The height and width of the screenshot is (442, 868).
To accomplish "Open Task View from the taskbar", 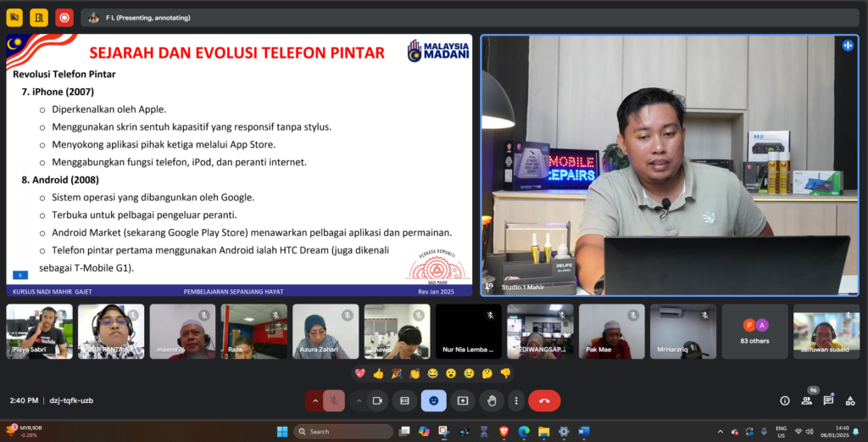I will click(404, 432).
